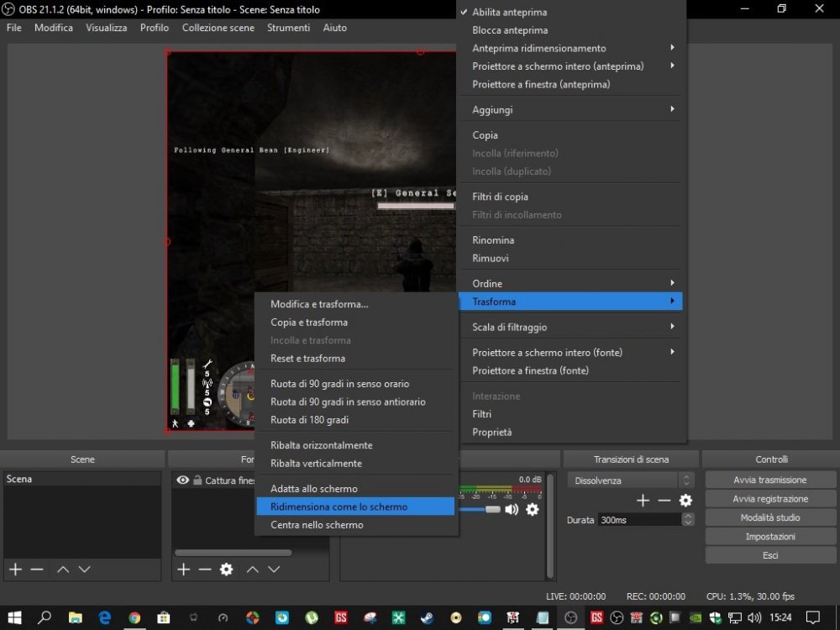
Task: Open the Modifica menu
Action: coord(54,28)
